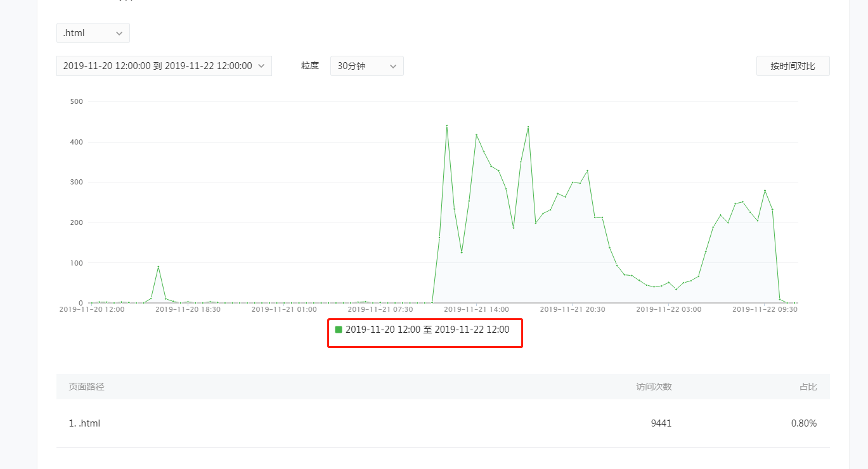Click the 占比 column header
Viewport: 868px width, 469px height.
(808, 387)
